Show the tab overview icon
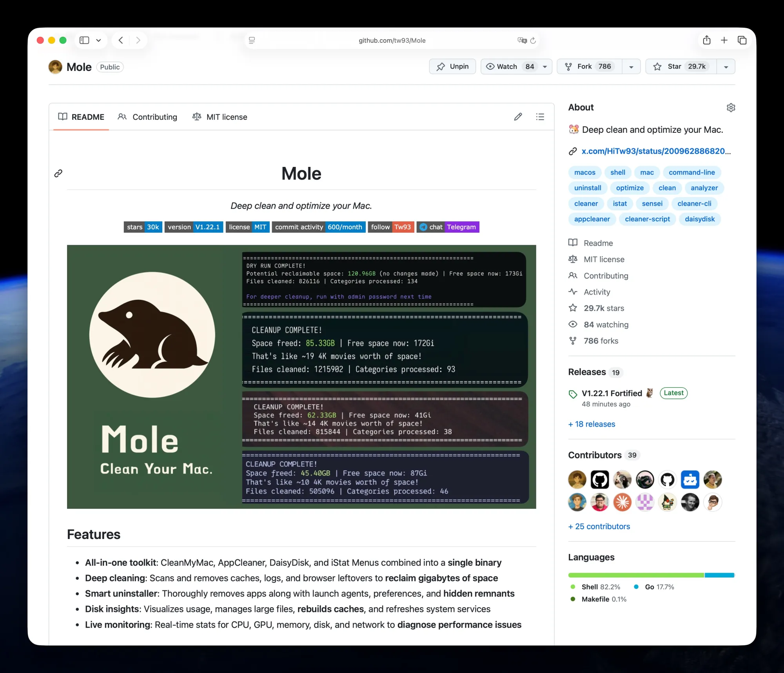This screenshot has height=673, width=784. tap(742, 40)
